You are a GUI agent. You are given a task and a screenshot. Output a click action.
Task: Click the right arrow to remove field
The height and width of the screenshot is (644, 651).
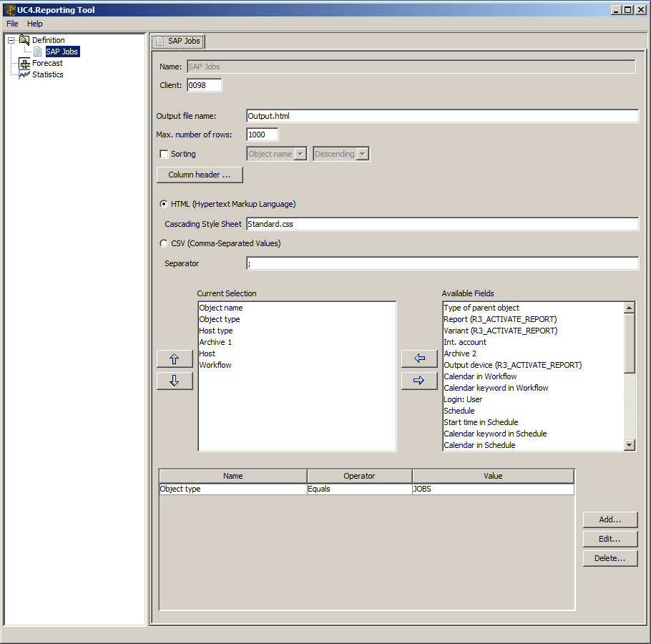coord(419,381)
